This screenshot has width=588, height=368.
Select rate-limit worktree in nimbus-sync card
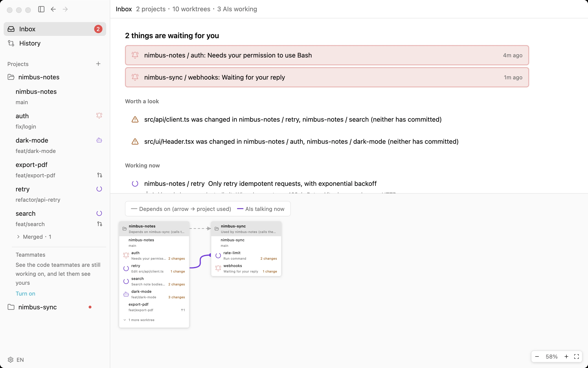[246, 256]
